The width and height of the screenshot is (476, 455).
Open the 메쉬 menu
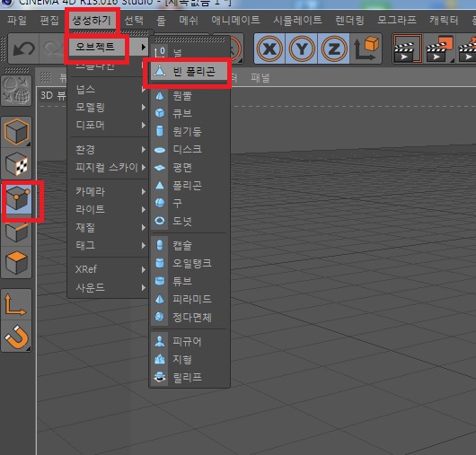[189, 21]
